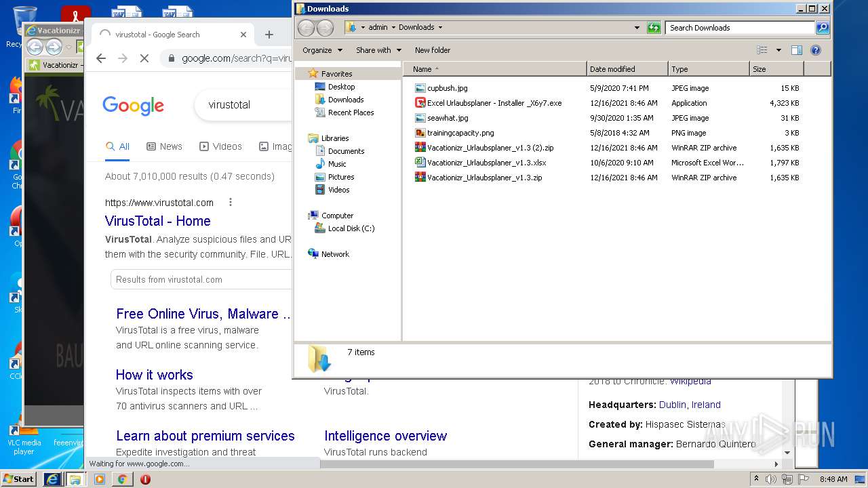Click Chrome back arrow

pyautogui.click(x=101, y=58)
